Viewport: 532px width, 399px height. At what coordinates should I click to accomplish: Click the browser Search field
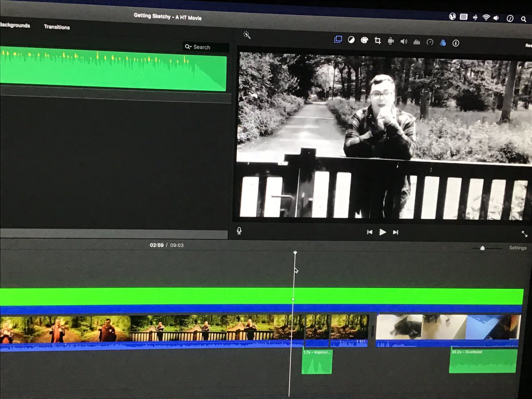pos(206,47)
